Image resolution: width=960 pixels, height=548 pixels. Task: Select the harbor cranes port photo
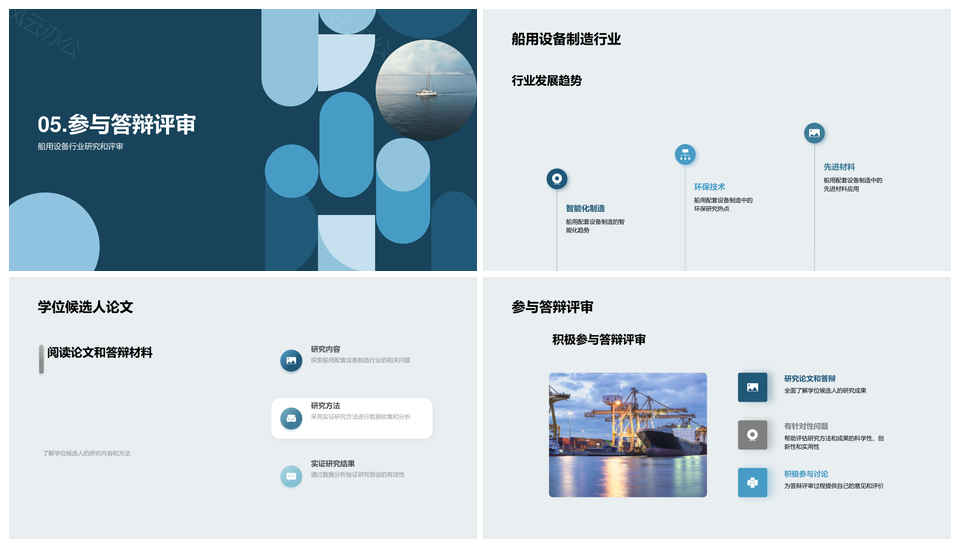627,434
